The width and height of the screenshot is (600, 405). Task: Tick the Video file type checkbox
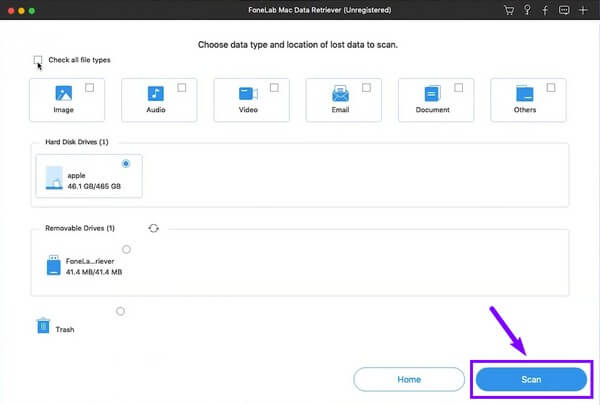click(x=274, y=88)
